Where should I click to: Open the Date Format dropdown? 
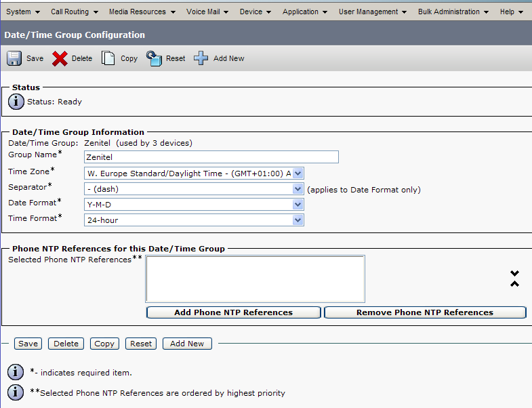click(194, 204)
